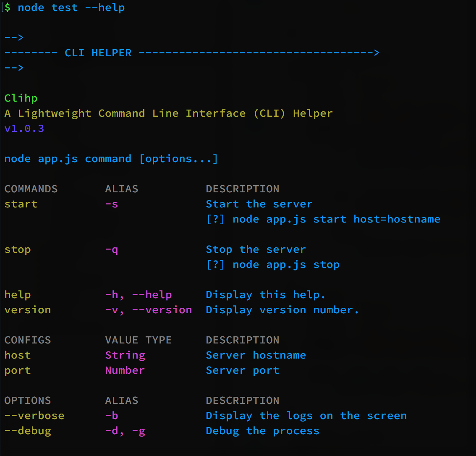Click 'DESCRIPTION' header in CONFIGS row
This screenshot has width=476, height=456.
pos(243,340)
